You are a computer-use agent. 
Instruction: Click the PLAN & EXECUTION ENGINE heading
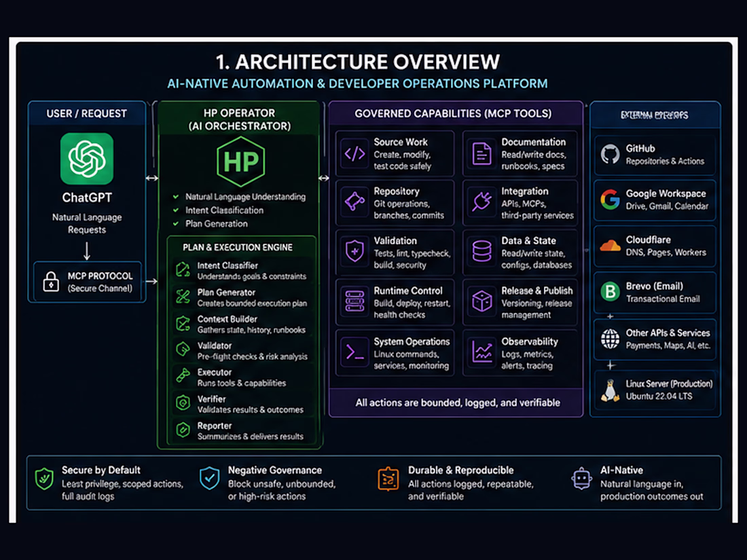tap(237, 247)
